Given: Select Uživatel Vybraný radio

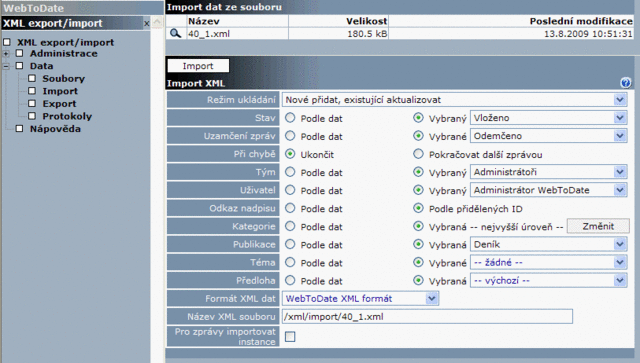Looking at the screenshot, I should point(418,190).
